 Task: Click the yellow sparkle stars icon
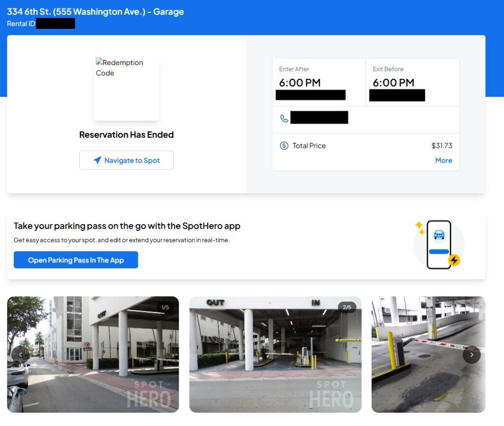420,228
